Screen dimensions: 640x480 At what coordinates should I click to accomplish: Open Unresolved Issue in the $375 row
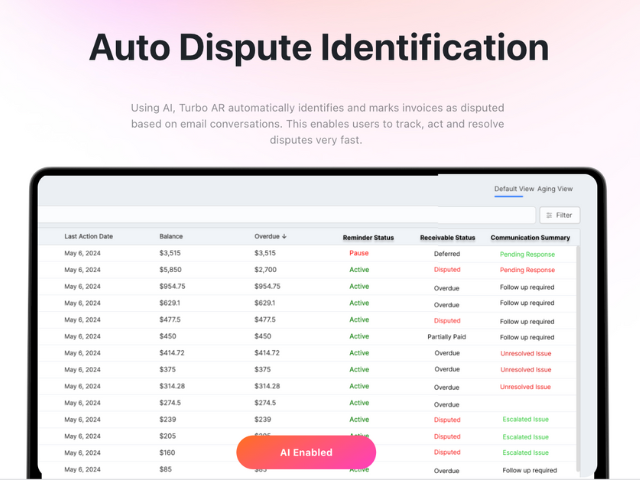coord(526,370)
